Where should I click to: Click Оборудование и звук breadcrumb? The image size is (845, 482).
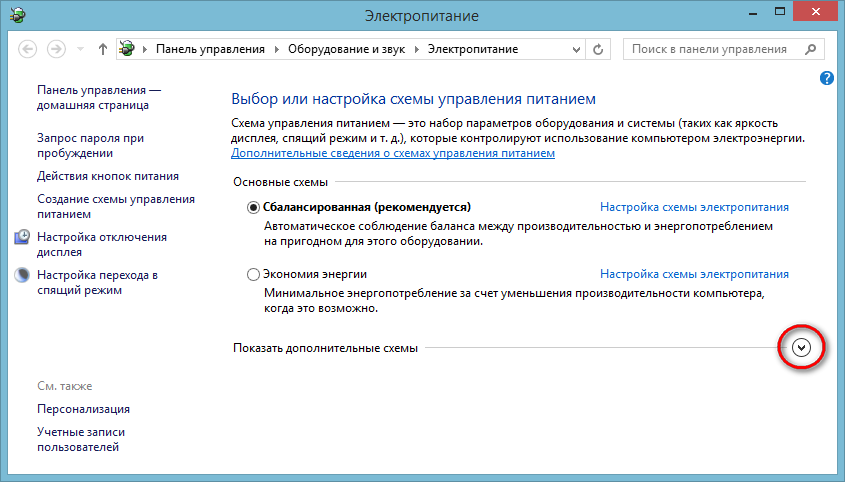point(347,49)
